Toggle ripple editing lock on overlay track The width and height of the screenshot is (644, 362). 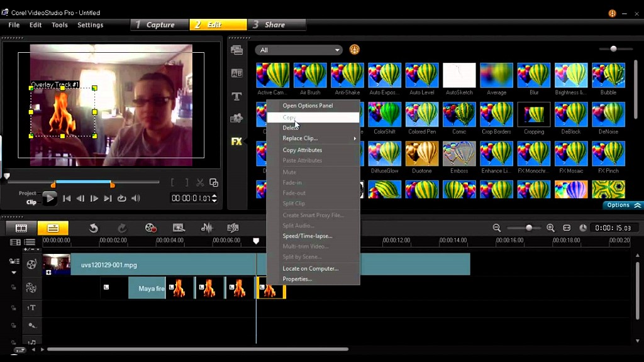pos(13,287)
